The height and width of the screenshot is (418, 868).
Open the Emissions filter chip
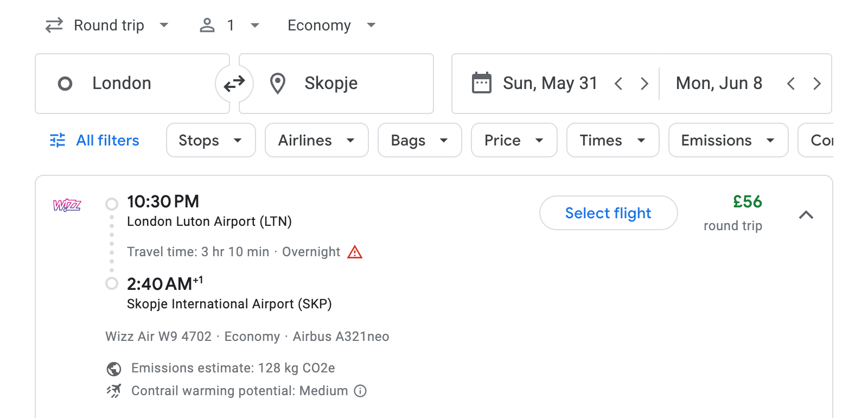click(x=727, y=140)
